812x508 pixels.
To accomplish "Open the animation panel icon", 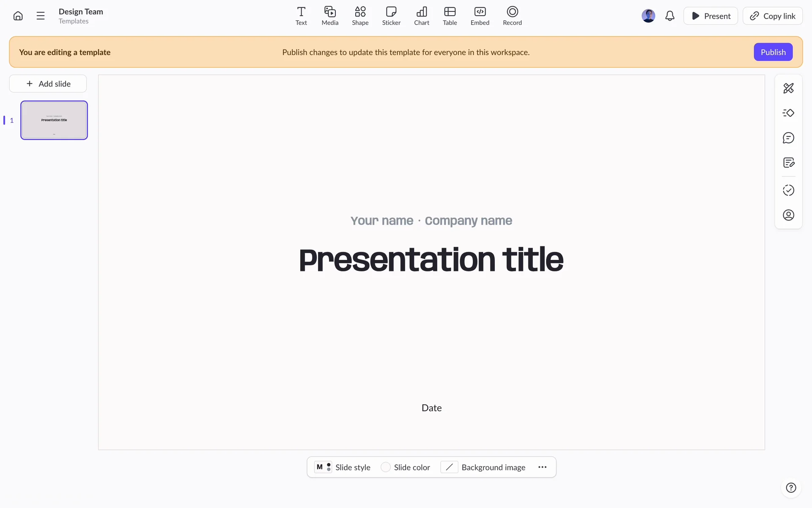I will [788, 113].
